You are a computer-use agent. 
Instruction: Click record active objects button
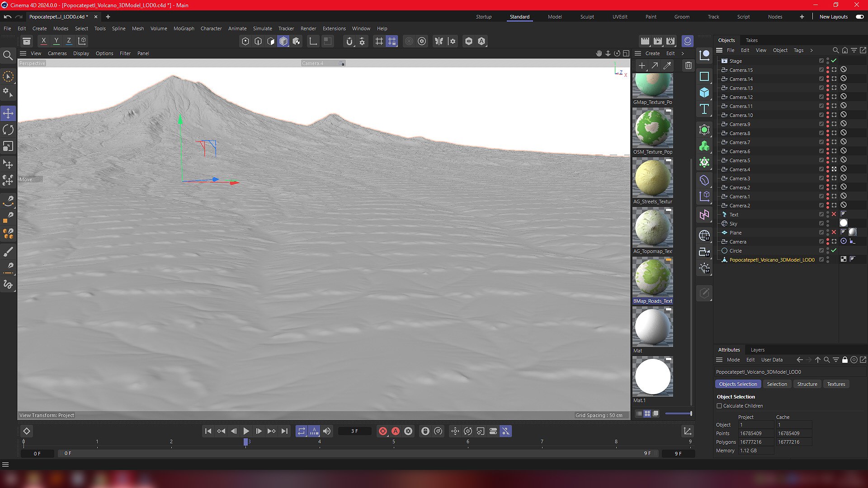383,431
